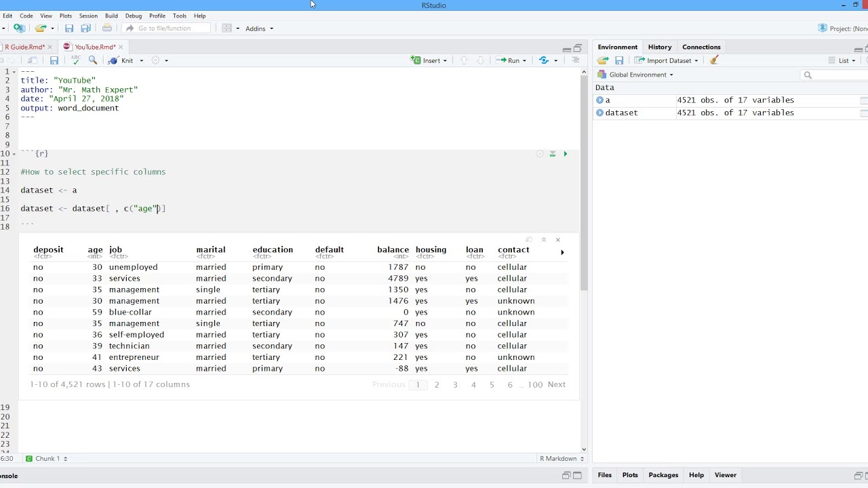Go to page 2 of table
Image resolution: width=868 pixels, height=488 pixels.
click(437, 384)
